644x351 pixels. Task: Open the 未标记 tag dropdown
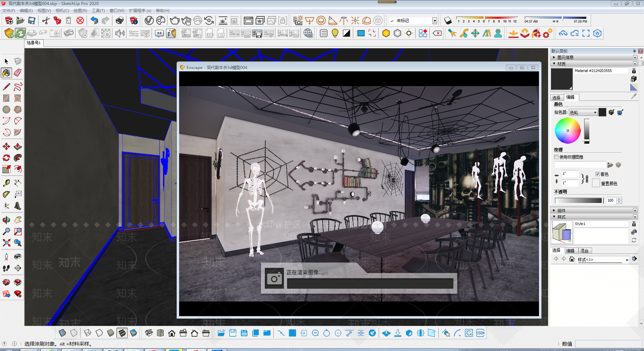click(434, 21)
